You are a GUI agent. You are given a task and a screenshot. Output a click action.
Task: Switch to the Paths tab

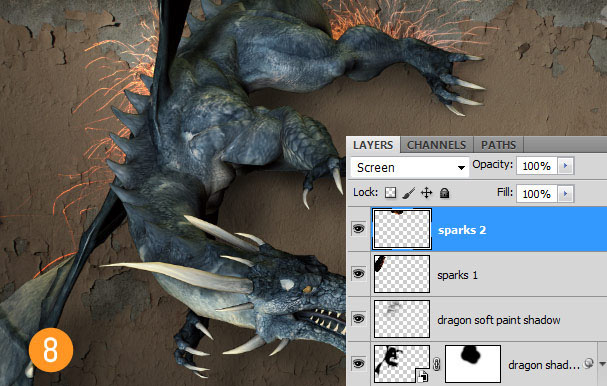pos(498,145)
